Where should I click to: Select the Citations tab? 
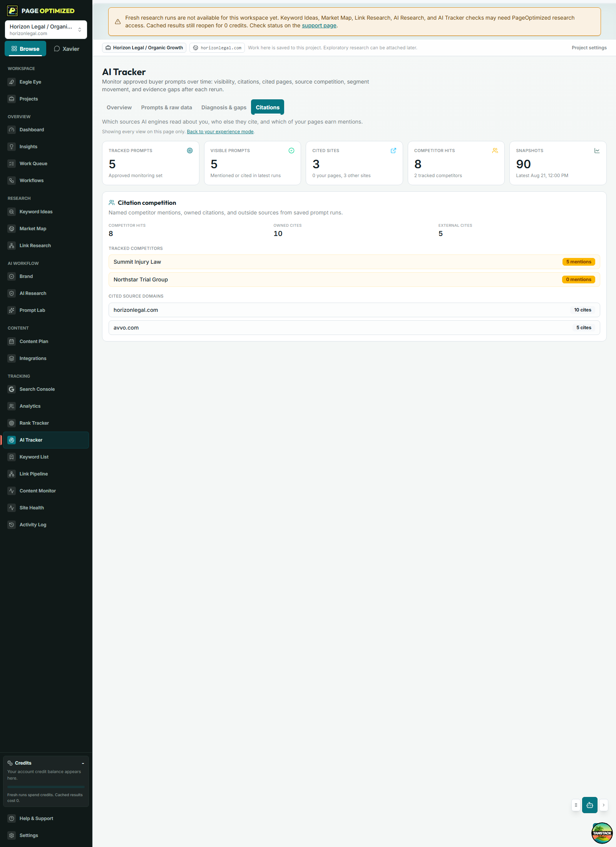pos(268,107)
